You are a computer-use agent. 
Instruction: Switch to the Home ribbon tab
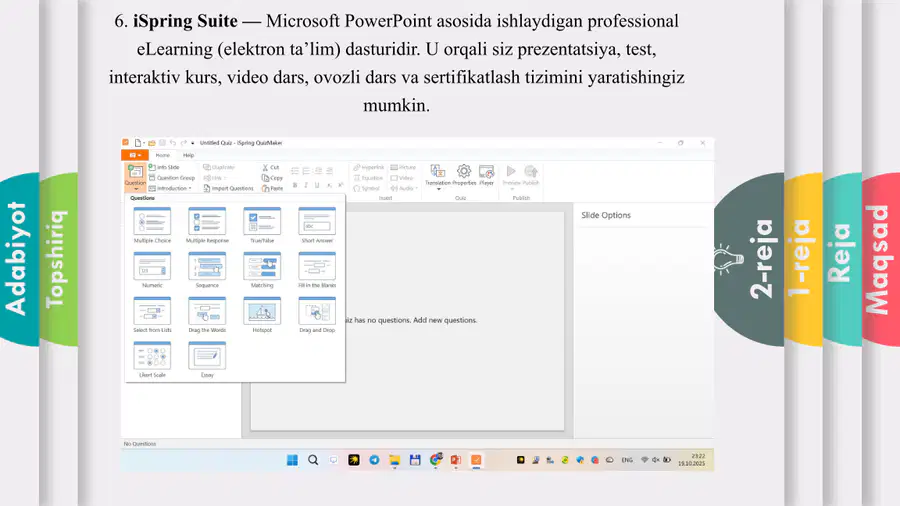(x=162, y=155)
